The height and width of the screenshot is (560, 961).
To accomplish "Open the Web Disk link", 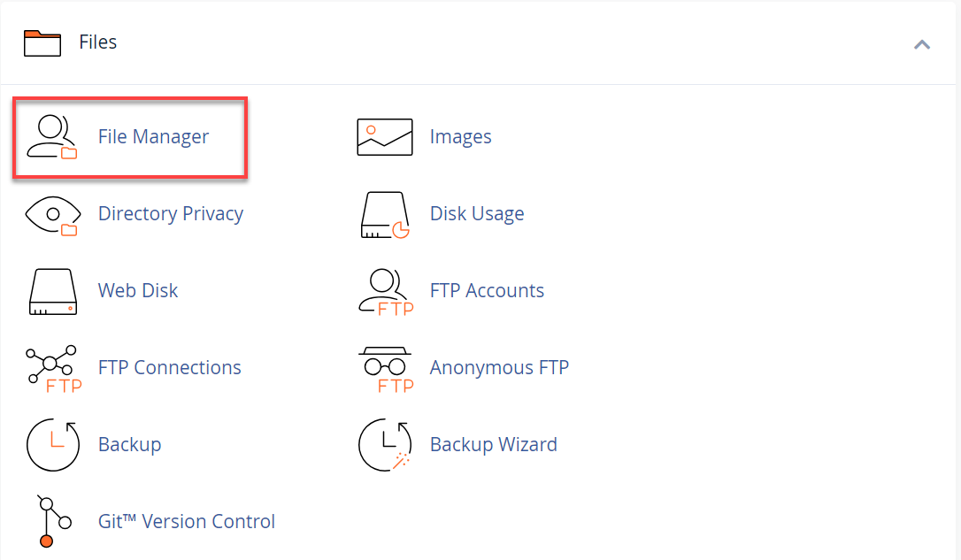I will 138,290.
